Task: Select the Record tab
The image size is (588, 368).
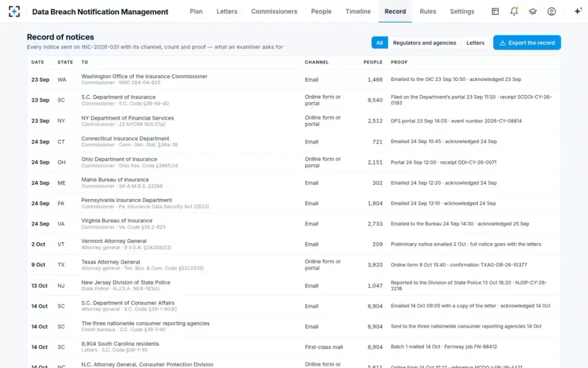Action: click(x=395, y=11)
